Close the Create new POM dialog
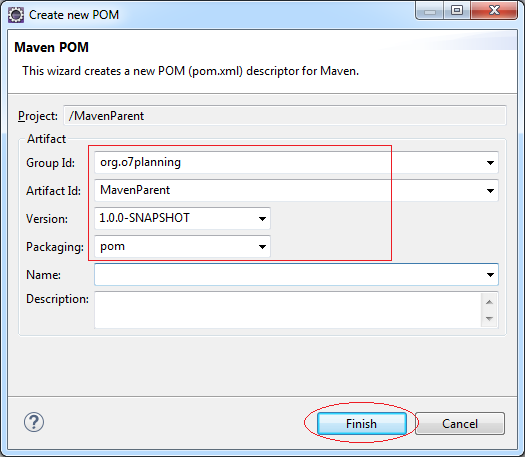 click(494, 10)
